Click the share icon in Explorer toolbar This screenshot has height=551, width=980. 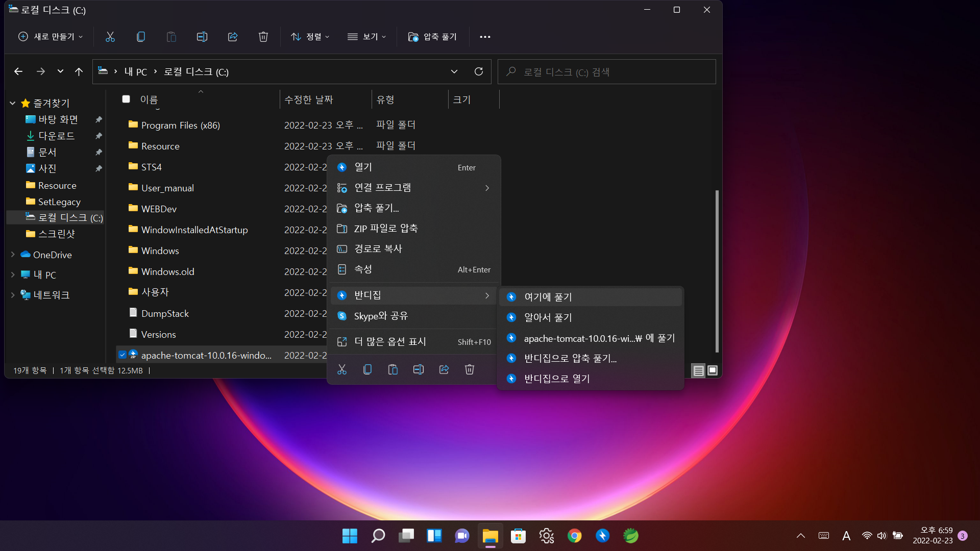pyautogui.click(x=233, y=37)
